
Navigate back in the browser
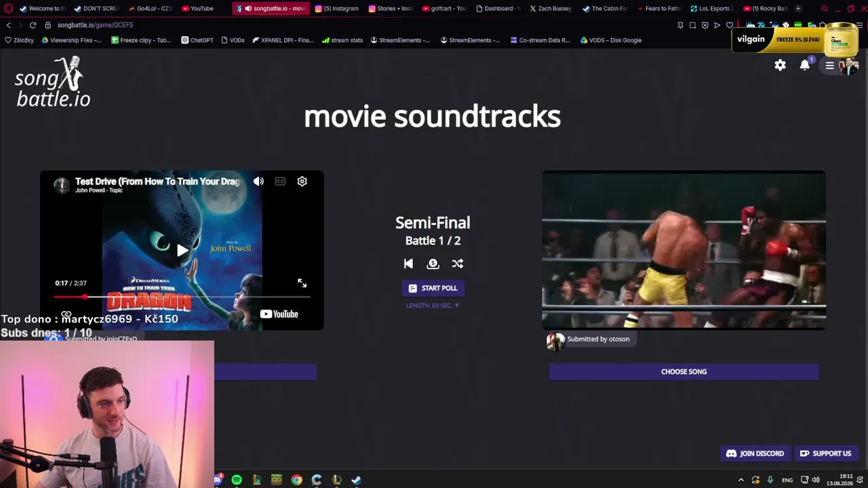[x=8, y=25]
